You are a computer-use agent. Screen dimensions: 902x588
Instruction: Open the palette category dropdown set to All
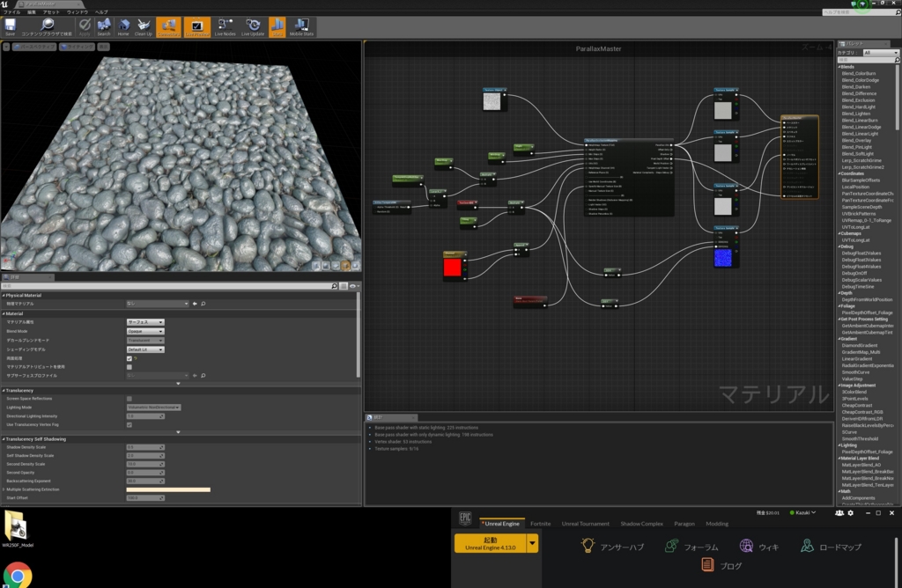point(880,53)
